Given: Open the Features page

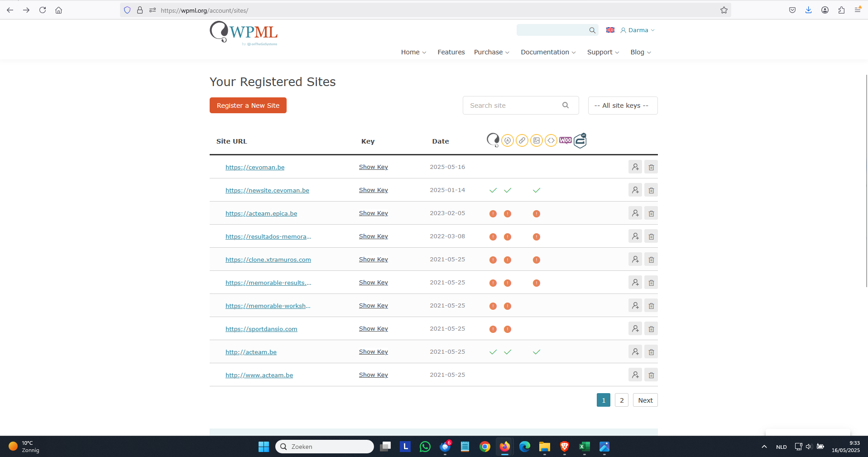Looking at the screenshot, I should pos(451,52).
